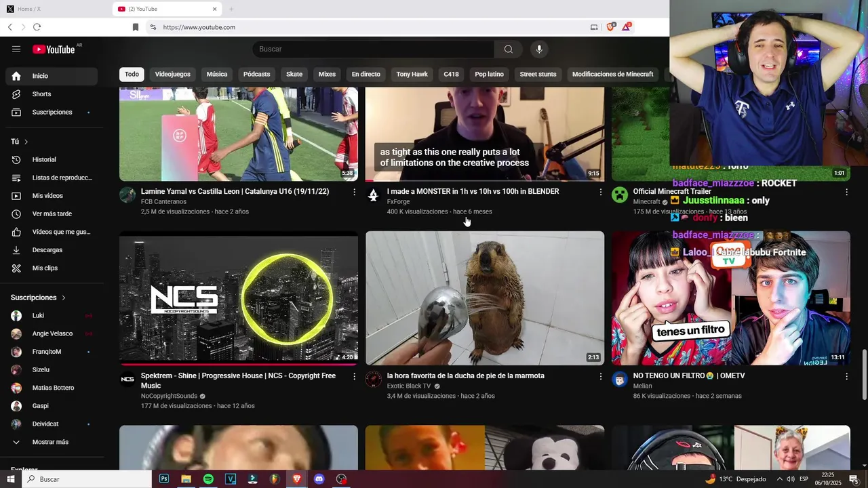The width and height of the screenshot is (868, 488).
Task: Open Angie Velasco subscription channel
Action: pyautogui.click(x=52, y=333)
